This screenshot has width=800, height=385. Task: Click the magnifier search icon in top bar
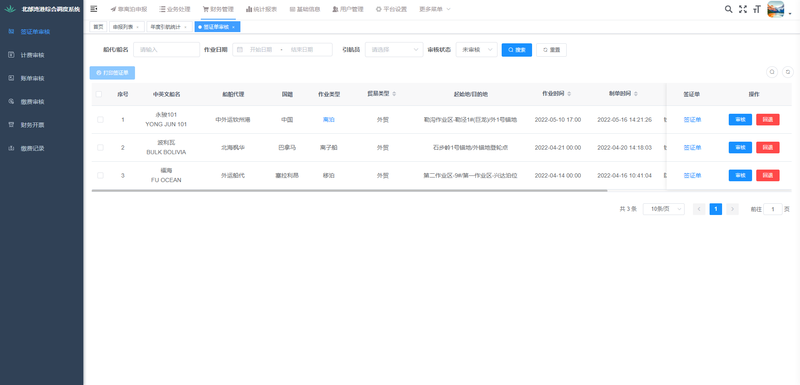(729, 9)
